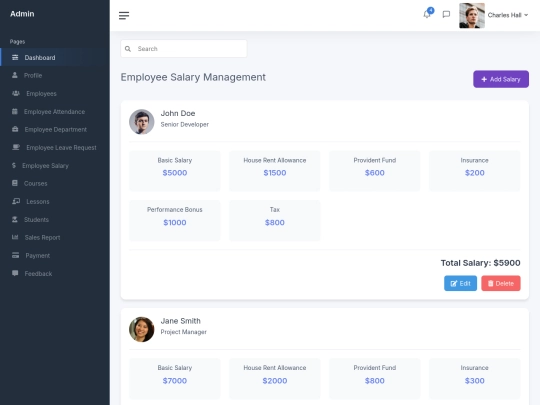Click the Students graduate icon

15,219
